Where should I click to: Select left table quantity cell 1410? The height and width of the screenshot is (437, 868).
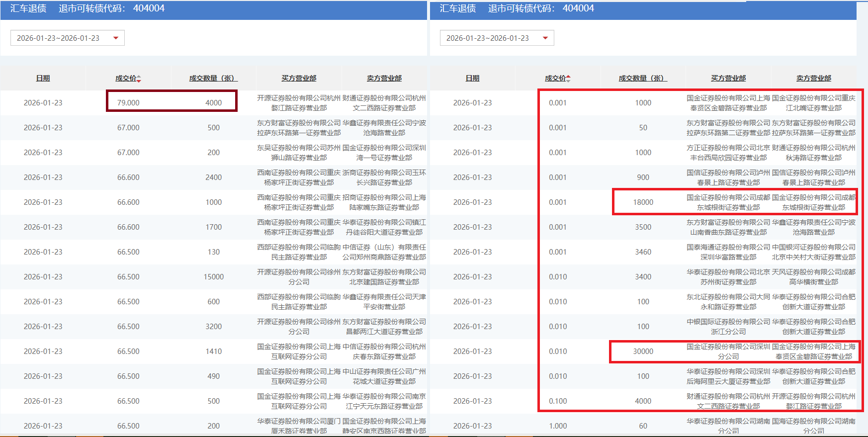214,351
